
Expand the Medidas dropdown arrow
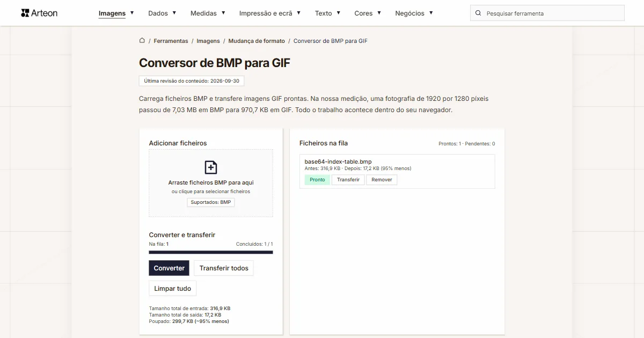point(223,13)
